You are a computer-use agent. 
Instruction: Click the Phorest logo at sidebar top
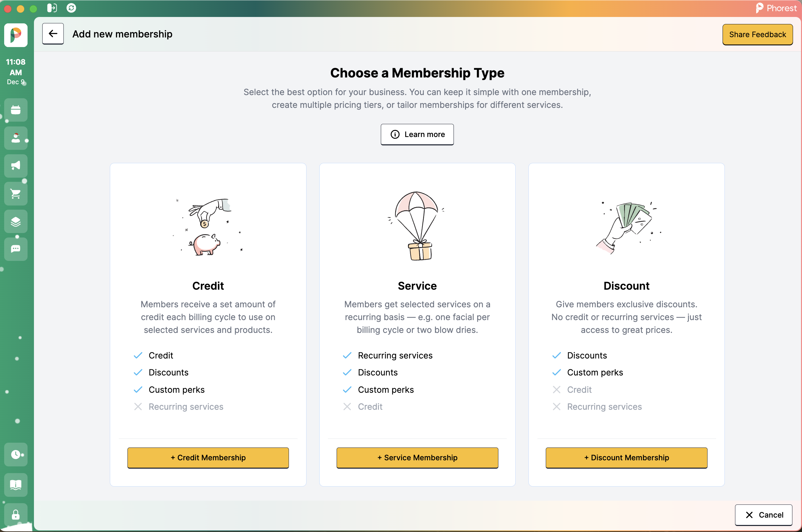pos(16,35)
